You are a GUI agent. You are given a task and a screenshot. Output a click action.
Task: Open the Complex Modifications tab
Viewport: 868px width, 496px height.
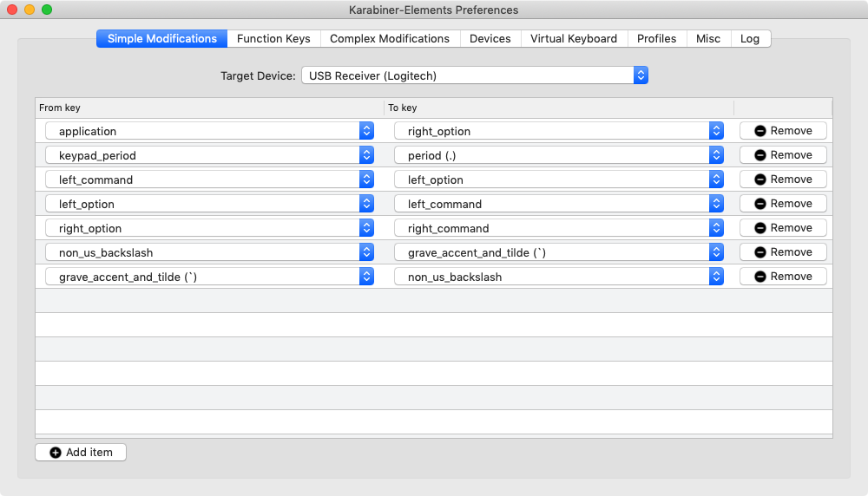[390, 39]
